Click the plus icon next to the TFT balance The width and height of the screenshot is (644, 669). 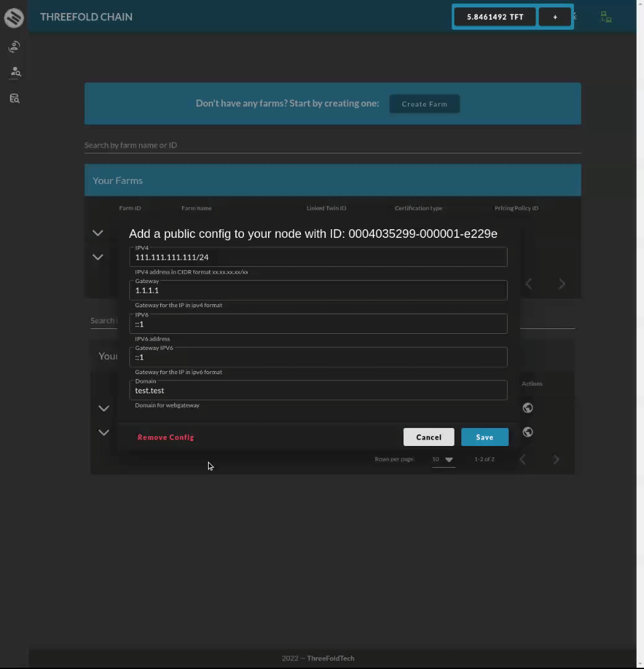pos(554,17)
